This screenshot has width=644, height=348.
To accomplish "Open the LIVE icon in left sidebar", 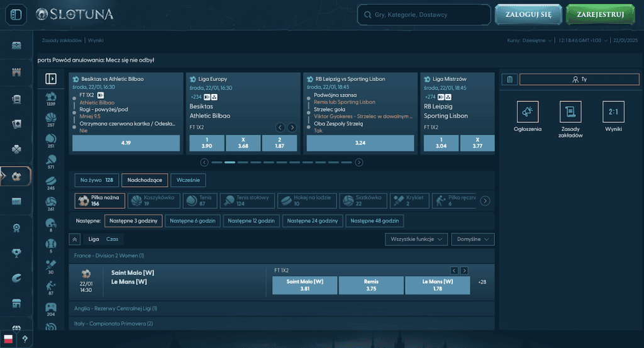I will (16, 201).
